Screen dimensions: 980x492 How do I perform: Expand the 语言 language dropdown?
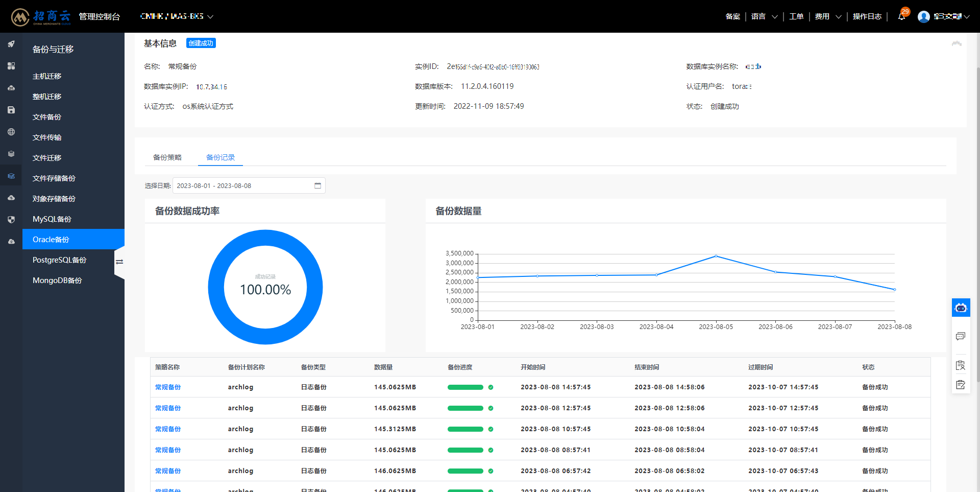click(x=764, y=16)
